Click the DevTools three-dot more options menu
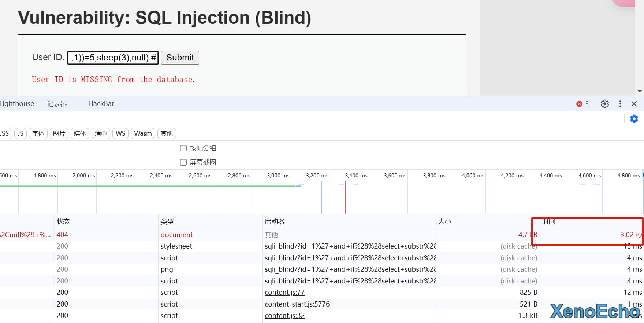Viewport: 644px width, 323px height. 620,104
